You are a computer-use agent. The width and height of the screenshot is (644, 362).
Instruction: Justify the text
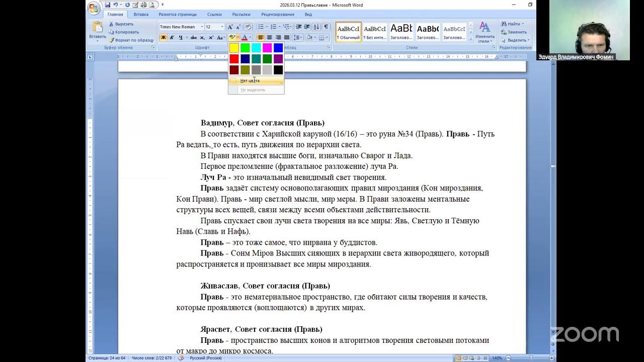coord(287,37)
